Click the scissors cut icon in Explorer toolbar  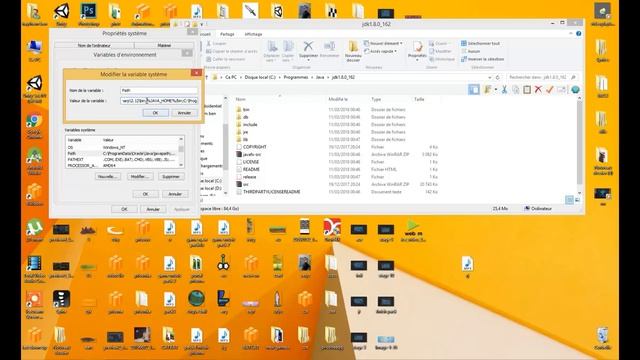(x=504, y=89)
